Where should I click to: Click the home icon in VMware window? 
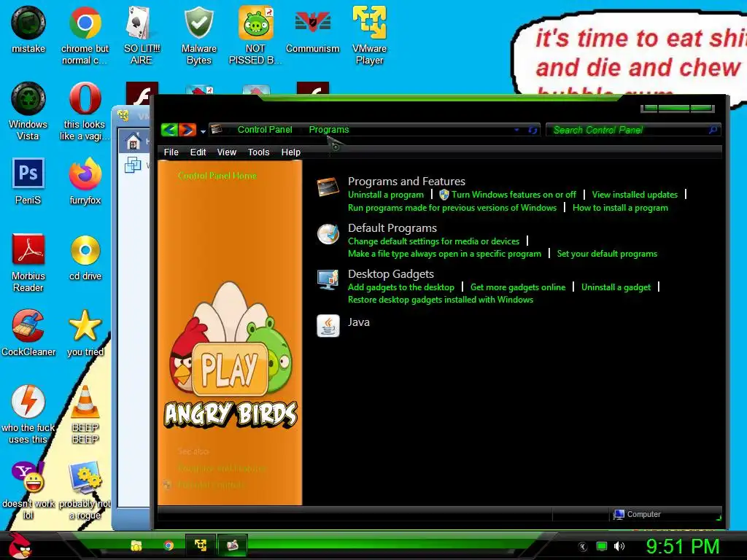click(x=133, y=141)
